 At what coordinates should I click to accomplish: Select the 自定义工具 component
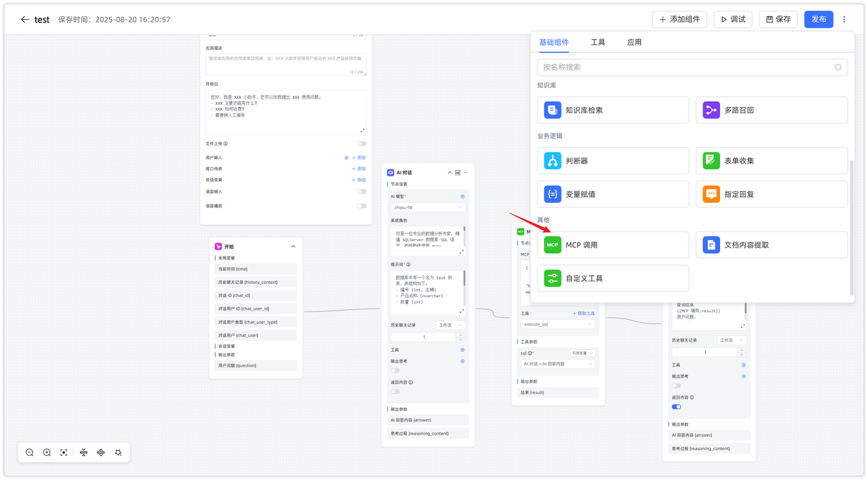[x=612, y=278]
